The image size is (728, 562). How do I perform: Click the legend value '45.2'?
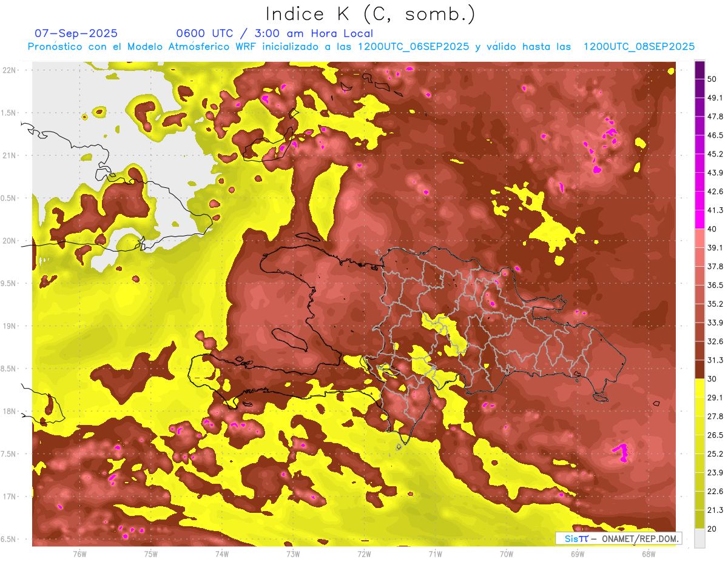tap(715, 154)
